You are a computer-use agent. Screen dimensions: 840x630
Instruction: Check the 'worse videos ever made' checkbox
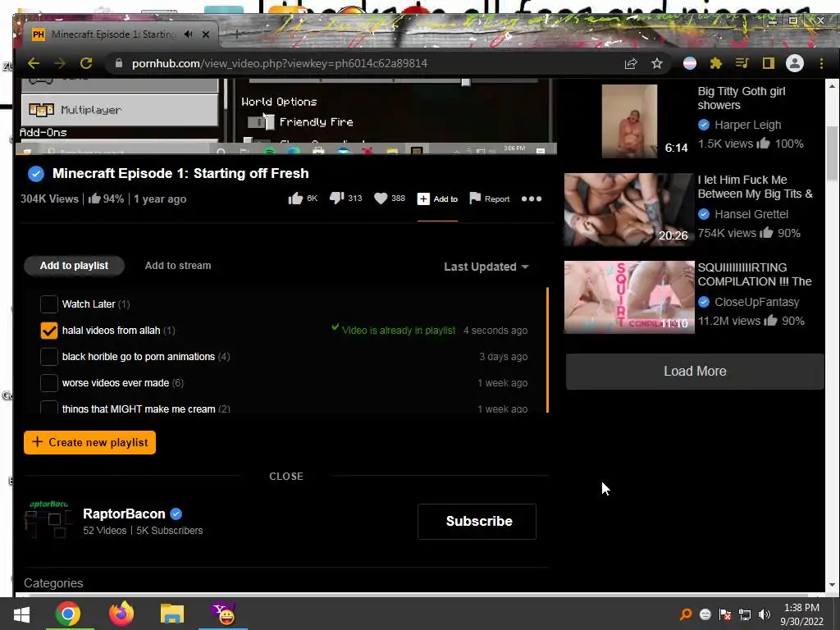pyautogui.click(x=48, y=383)
